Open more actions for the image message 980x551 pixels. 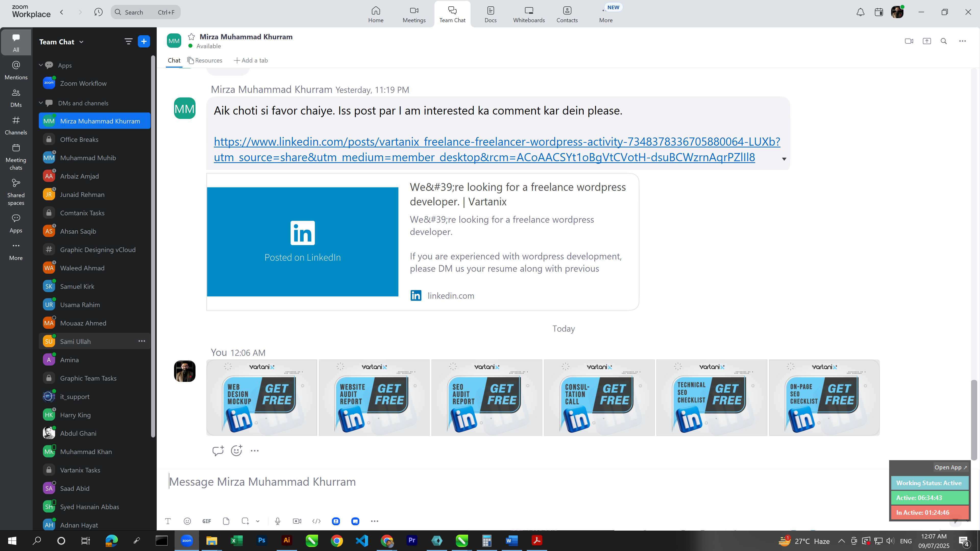[254, 450]
